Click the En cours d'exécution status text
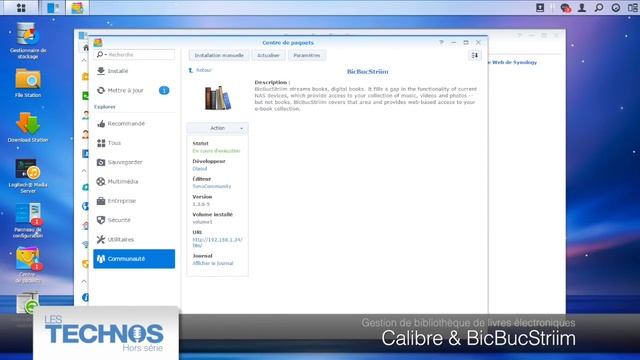This screenshot has height=360, width=640. coord(216,151)
